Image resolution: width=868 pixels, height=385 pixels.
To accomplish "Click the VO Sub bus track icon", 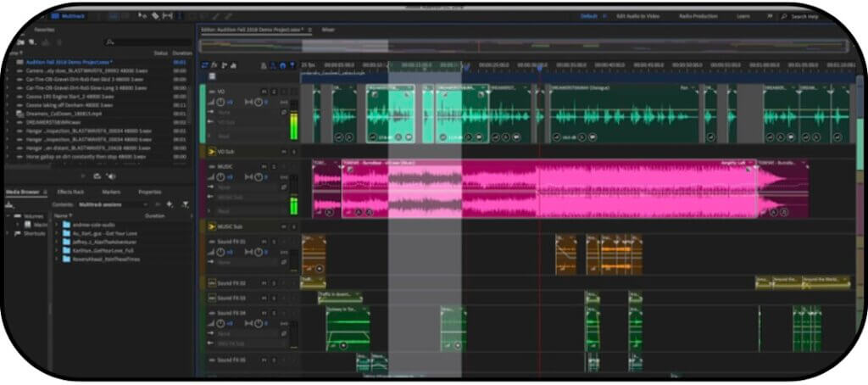I will point(212,152).
